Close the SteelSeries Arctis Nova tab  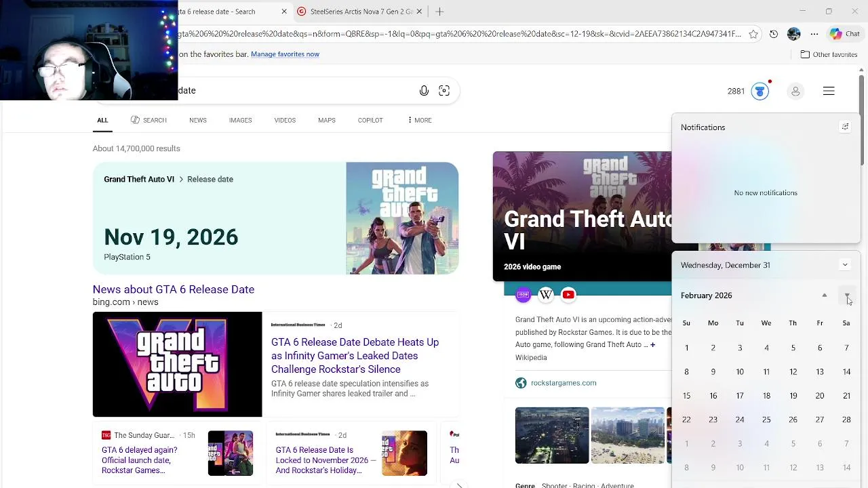[x=420, y=12]
